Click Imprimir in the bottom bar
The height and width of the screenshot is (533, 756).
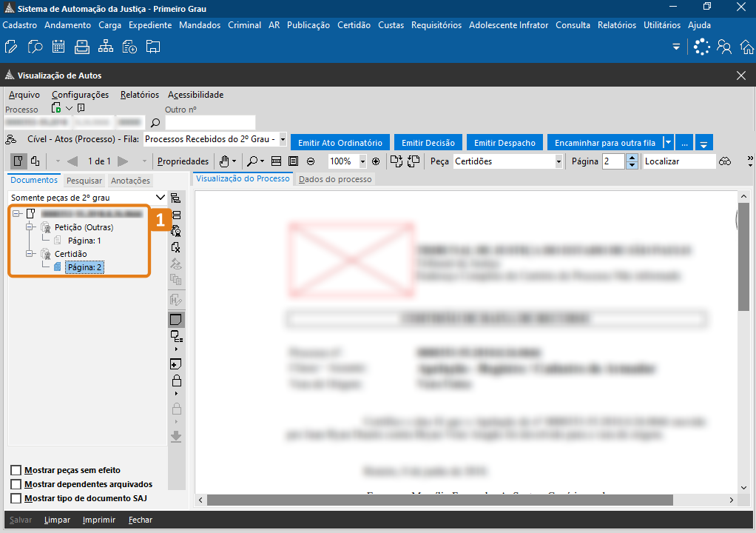pos(99,520)
